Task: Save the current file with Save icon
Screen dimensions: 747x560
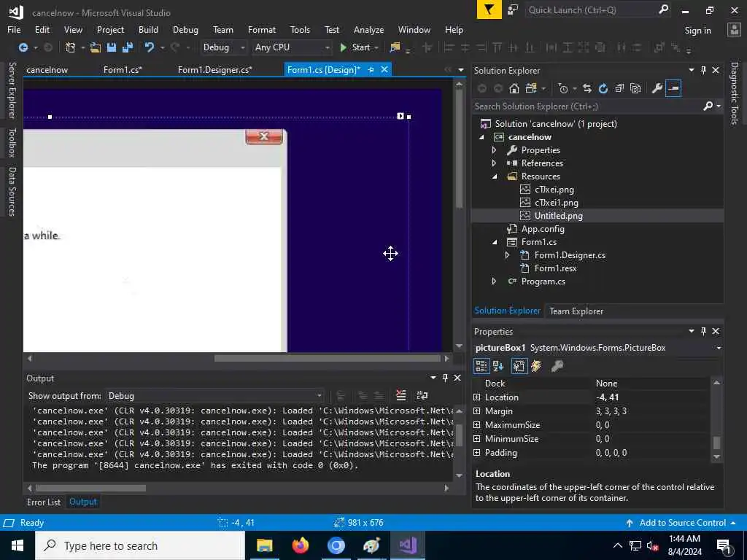Action: point(112,47)
